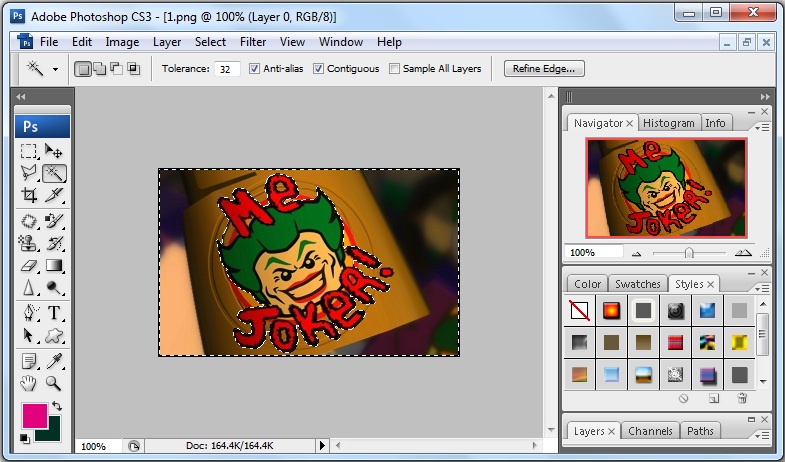Select the Rectangular Marquee tool
The width and height of the screenshot is (785, 462).
coord(29,151)
